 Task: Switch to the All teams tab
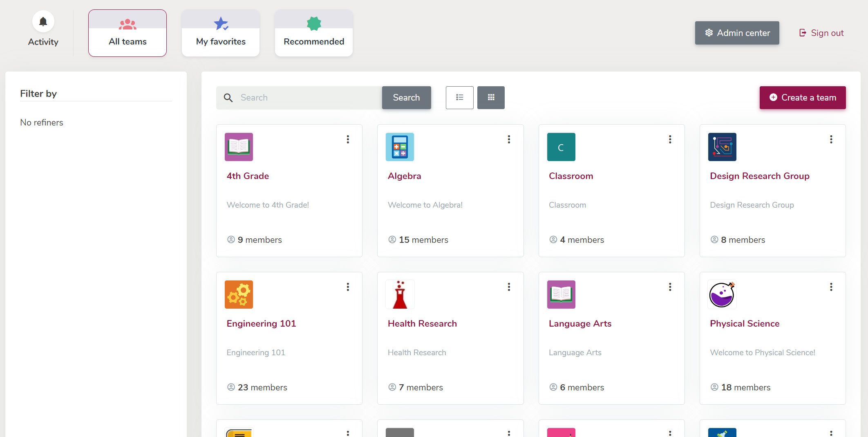tap(128, 33)
